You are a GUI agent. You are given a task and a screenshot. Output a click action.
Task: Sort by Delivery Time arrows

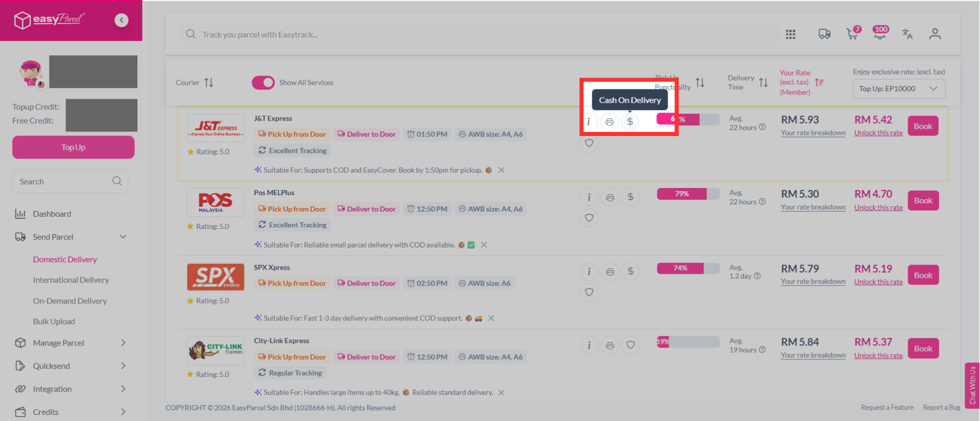763,83
